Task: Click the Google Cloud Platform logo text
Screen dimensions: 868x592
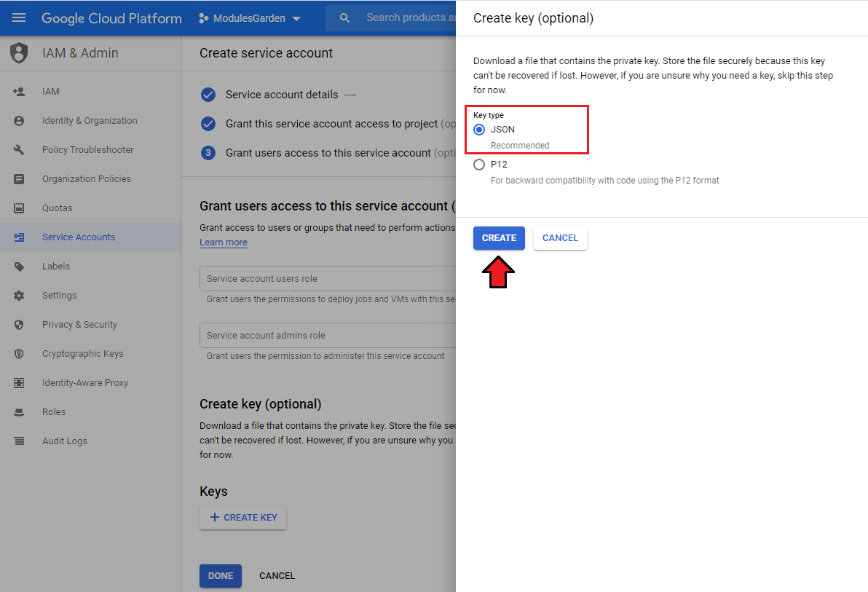Action: click(112, 18)
